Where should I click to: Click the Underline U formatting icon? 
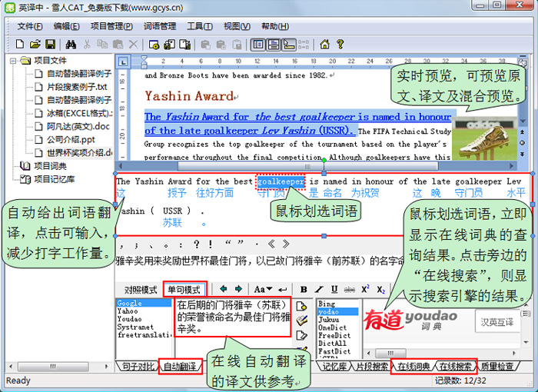pyautogui.click(x=332, y=290)
